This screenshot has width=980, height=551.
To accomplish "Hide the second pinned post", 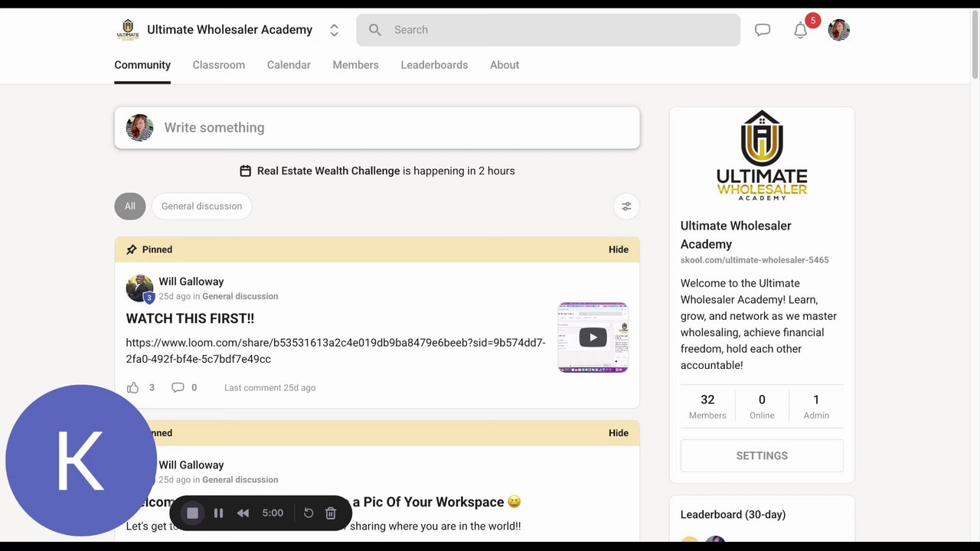I will click(x=619, y=433).
